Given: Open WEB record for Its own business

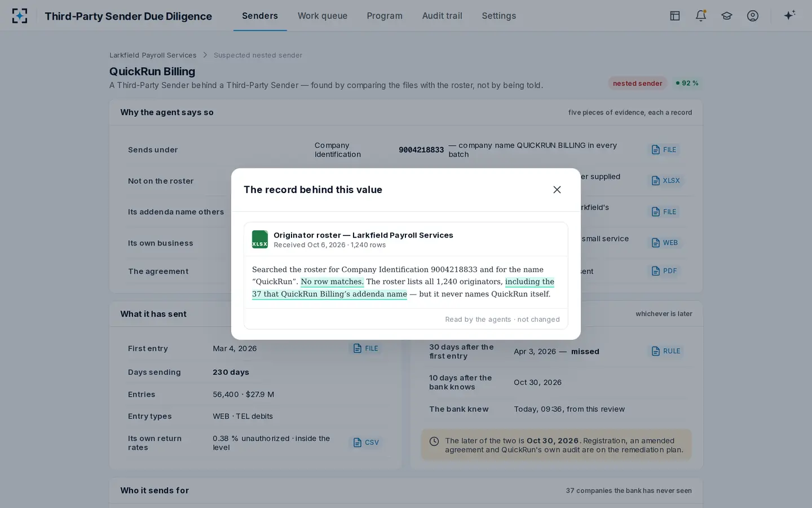Looking at the screenshot, I should [664, 243].
